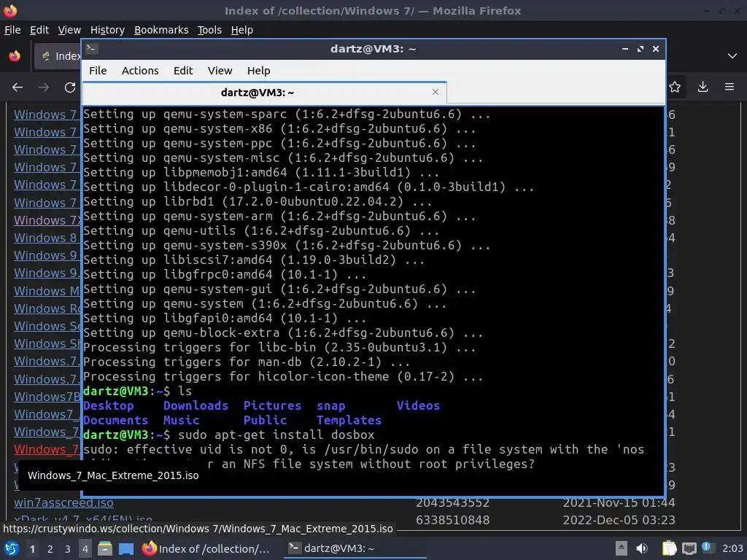Switch to workspace 2 in the pager

pyautogui.click(x=50, y=549)
